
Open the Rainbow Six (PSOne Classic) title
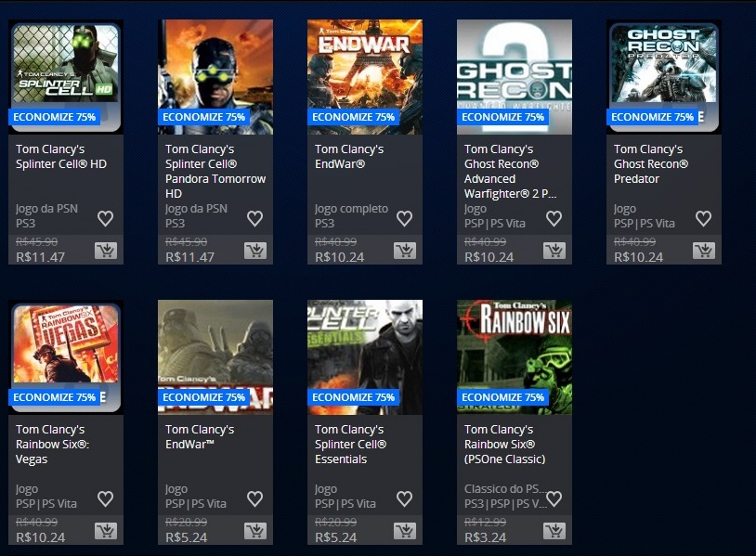(x=505, y=445)
